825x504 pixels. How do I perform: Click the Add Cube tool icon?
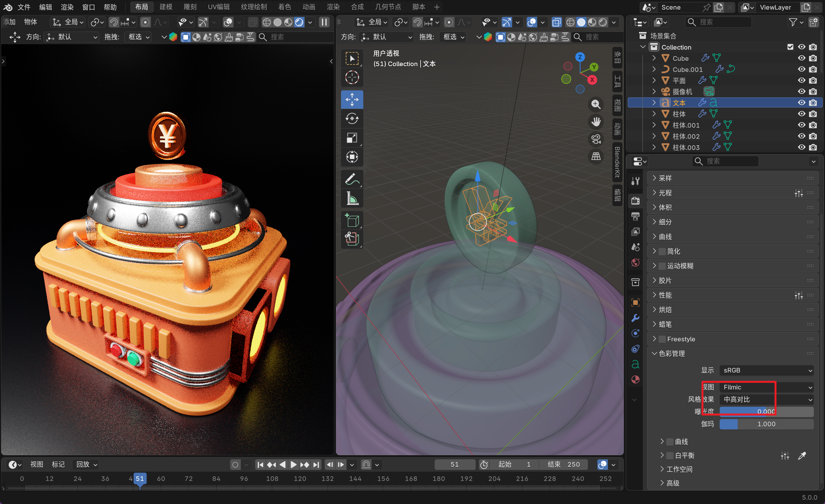pyautogui.click(x=352, y=220)
